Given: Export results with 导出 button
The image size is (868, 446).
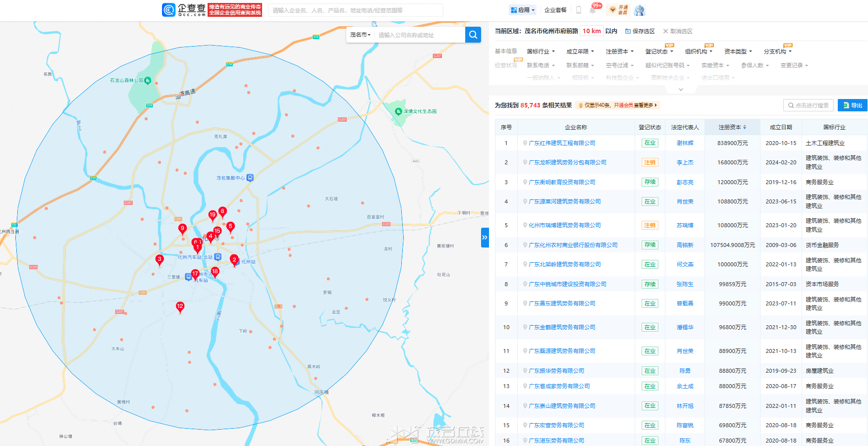Looking at the screenshot, I should tap(852, 105).
